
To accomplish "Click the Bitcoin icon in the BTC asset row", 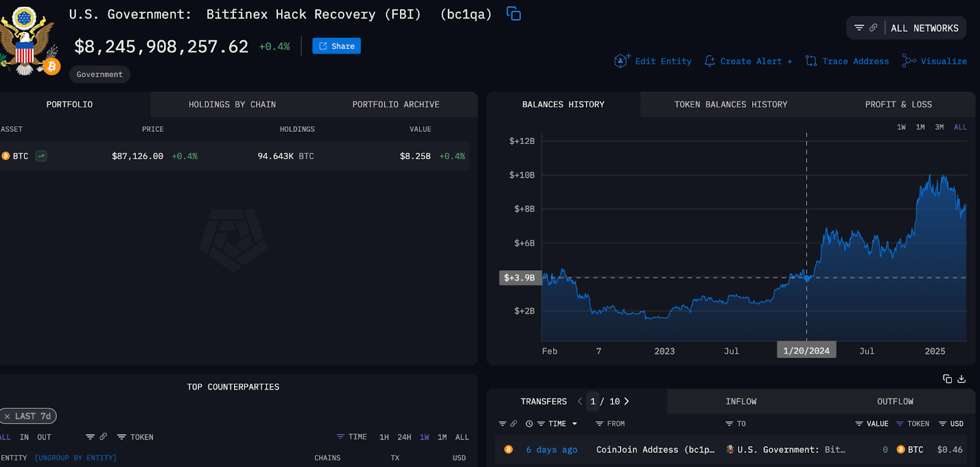I will pyautogui.click(x=6, y=156).
